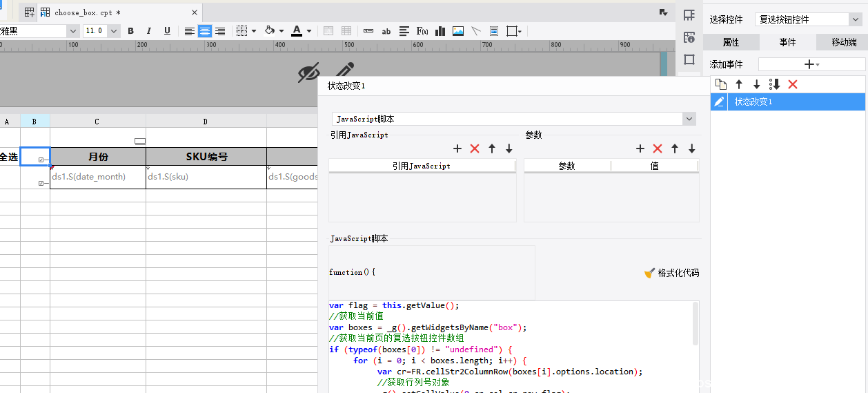This screenshot has width=868, height=393.
Task: Edit the 状态改变1 event pencil icon
Action: (x=719, y=102)
